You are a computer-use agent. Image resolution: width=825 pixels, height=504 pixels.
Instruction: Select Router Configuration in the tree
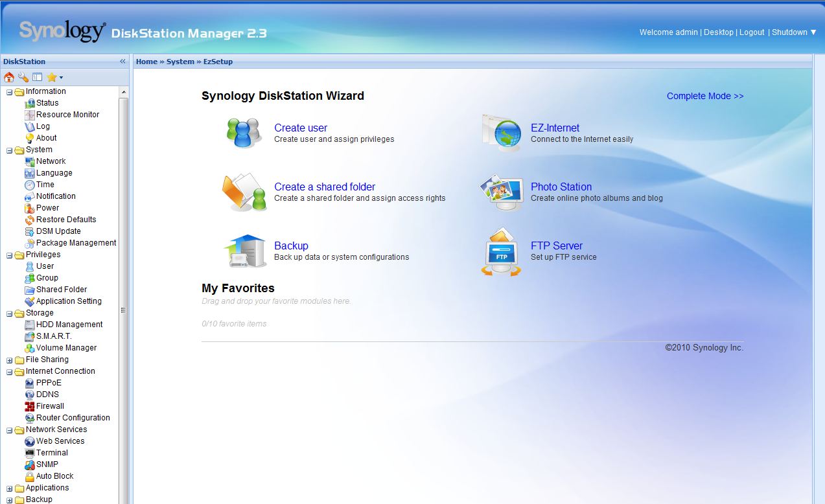(x=73, y=418)
